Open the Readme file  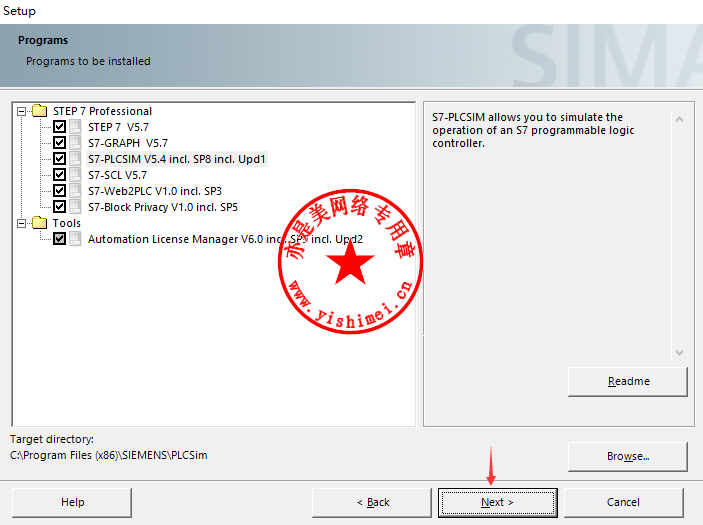point(628,382)
